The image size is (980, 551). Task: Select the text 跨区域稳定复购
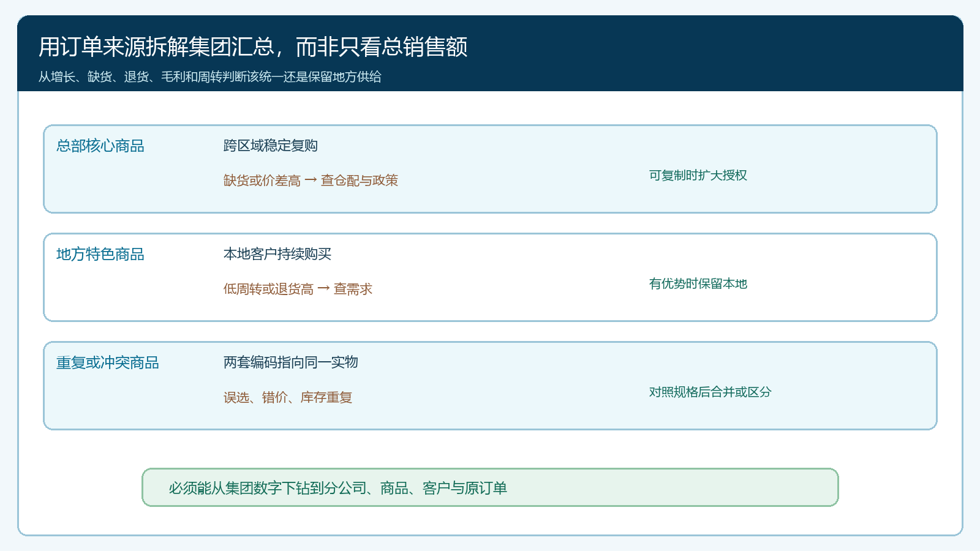click(x=271, y=146)
